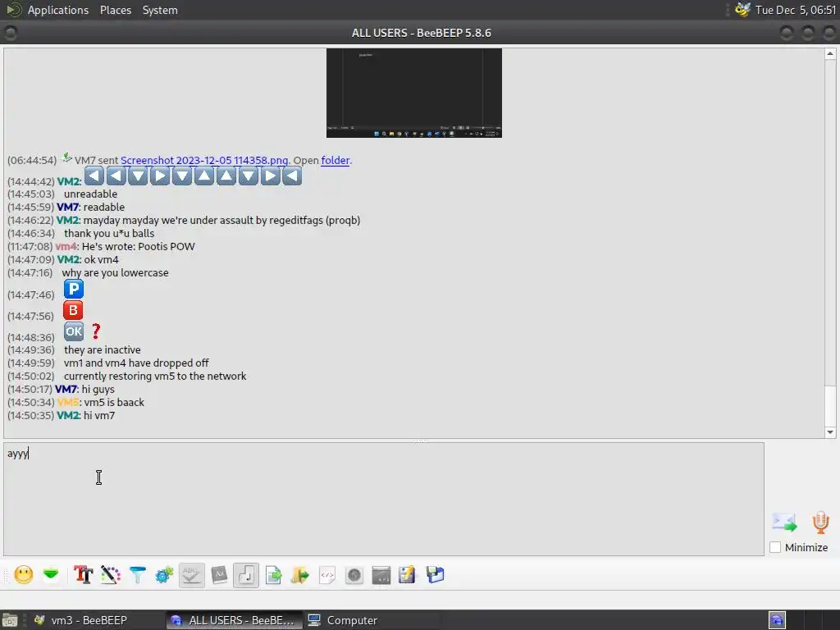Click the microphone voice message icon
Image resolution: width=840 pixels, height=630 pixels.
pyautogui.click(x=820, y=523)
